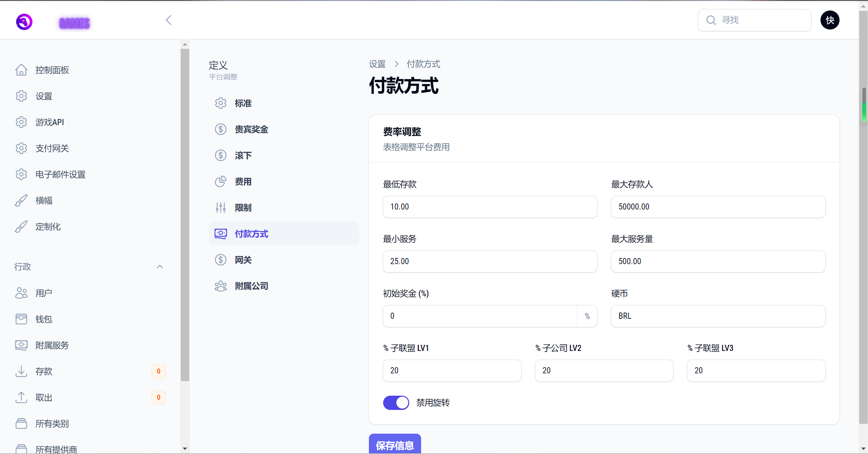Click the upload icon beside 取出
Image resolution: width=868 pixels, height=454 pixels.
pos(21,397)
